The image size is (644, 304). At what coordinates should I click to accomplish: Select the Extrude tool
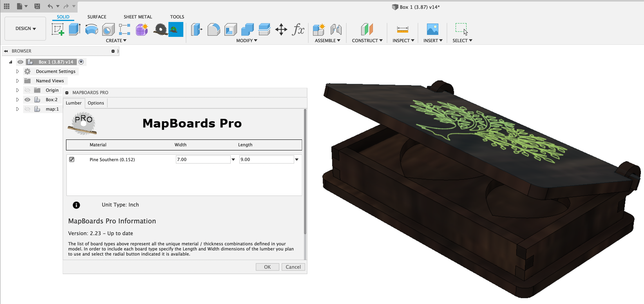74,29
